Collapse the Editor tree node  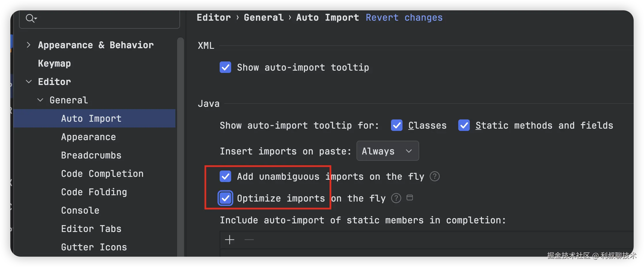(29, 82)
